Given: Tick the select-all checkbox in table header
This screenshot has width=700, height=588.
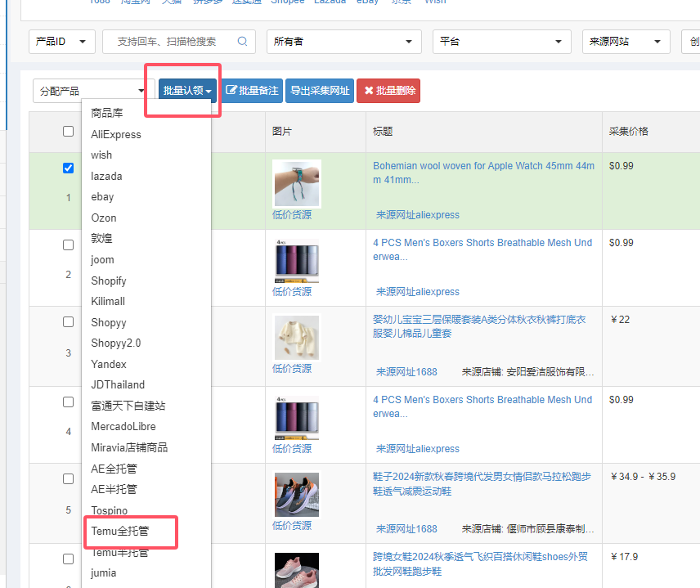Looking at the screenshot, I should point(69,132).
